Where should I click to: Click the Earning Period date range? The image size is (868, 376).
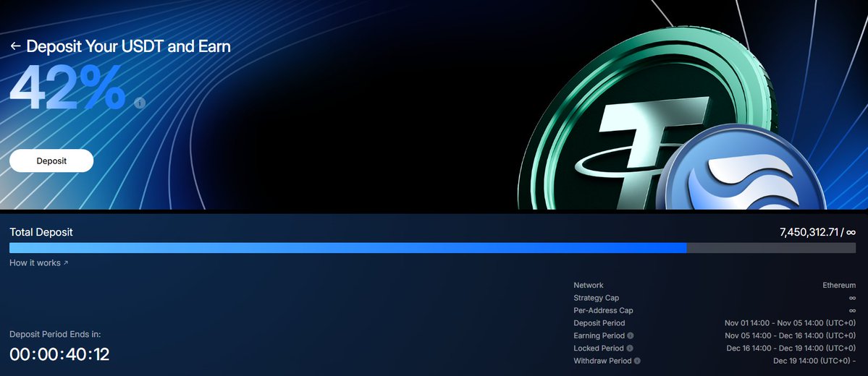(790, 336)
